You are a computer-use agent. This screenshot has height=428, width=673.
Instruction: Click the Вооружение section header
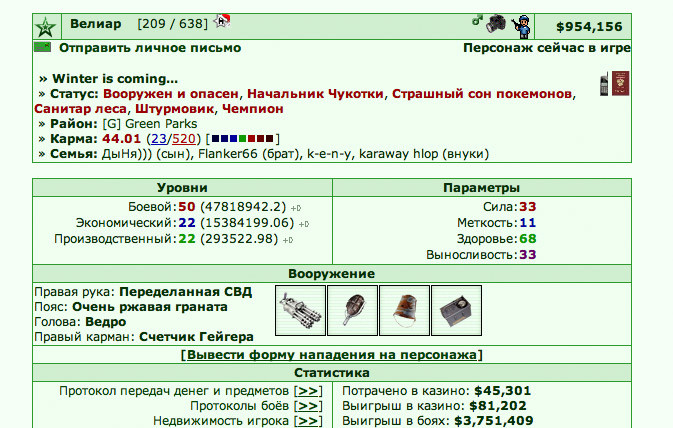(x=332, y=273)
